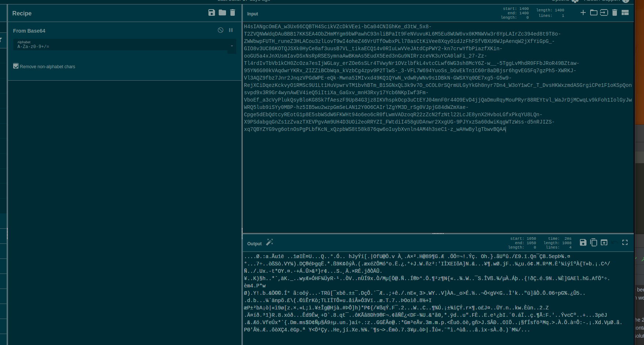Add a new input tab with plus icon
Image resolution: width=644 pixels, height=345 pixels.
[583, 13]
